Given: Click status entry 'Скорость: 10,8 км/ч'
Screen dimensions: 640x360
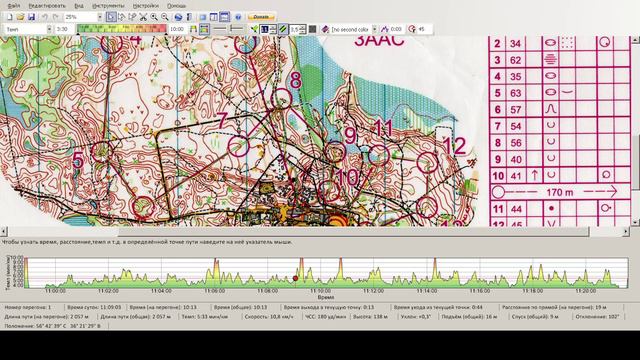Looking at the screenshot, I should 269,316.
